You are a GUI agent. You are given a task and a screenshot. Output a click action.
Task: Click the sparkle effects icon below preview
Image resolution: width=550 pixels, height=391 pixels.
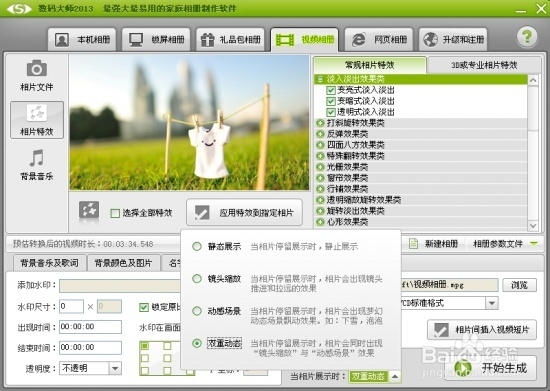(89, 211)
